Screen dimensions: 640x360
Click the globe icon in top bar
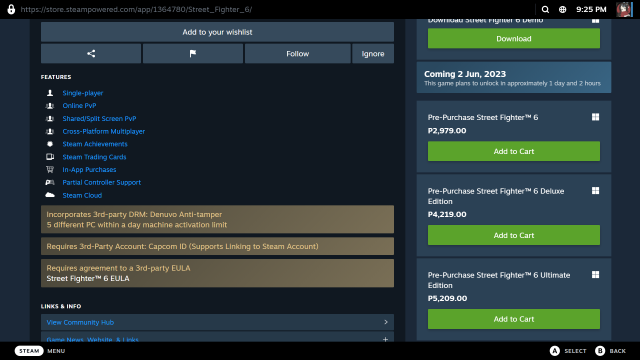pos(562,9)
